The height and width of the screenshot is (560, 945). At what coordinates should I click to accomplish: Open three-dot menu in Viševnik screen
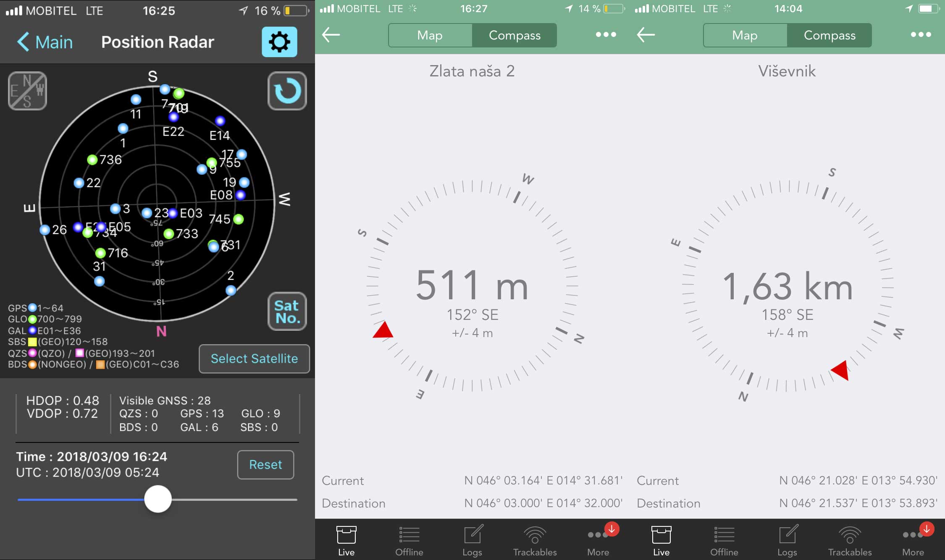(921, 34)
